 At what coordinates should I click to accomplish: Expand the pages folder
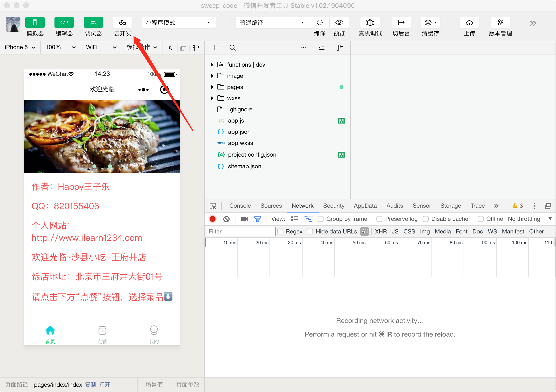[x=212, y=87]
